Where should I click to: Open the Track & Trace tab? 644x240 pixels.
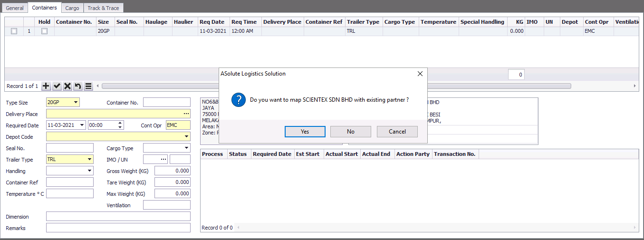(104, 8)
